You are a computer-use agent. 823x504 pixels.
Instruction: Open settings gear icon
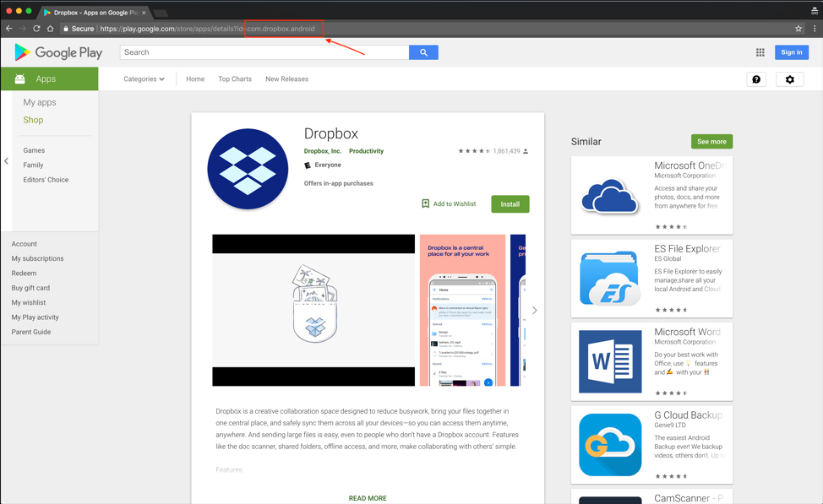click(790, 79)
